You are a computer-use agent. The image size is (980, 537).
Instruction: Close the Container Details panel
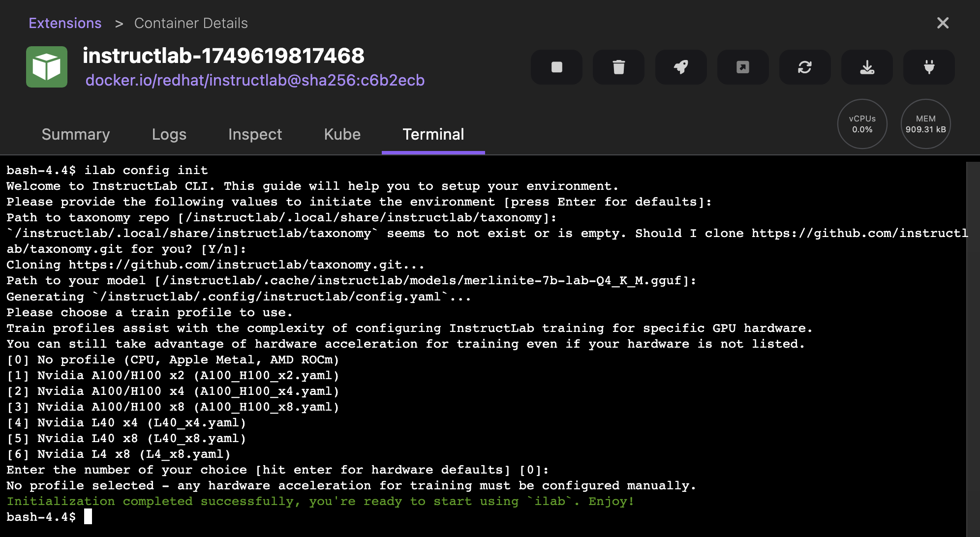943,23
